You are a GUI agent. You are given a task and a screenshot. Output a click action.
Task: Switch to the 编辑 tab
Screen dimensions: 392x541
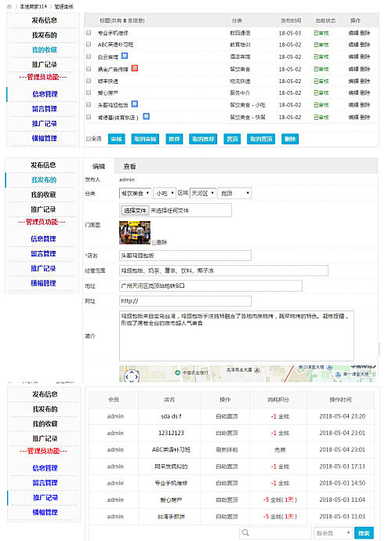[99, 166]
